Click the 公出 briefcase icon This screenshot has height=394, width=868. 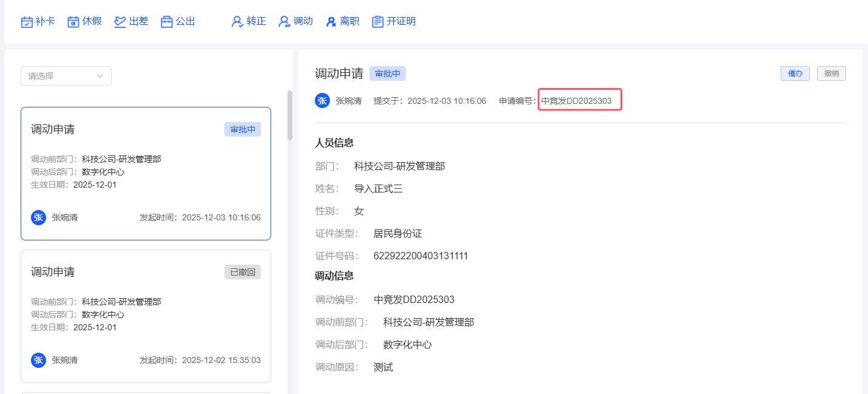pos(167,22)
